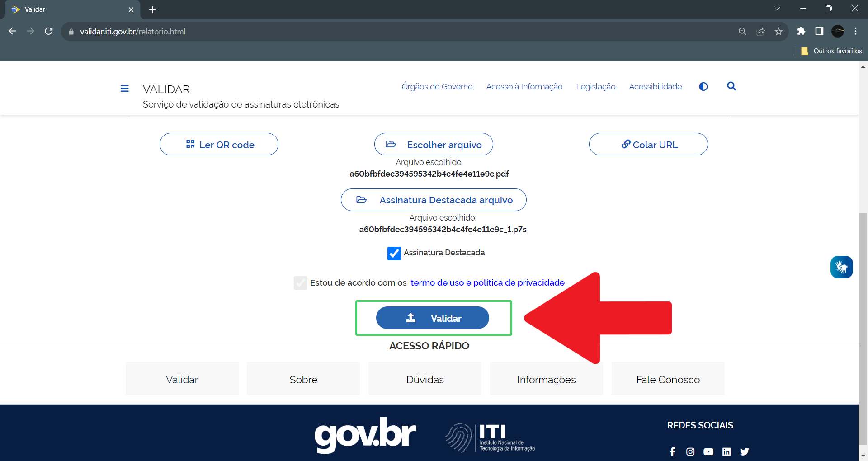Click the site search magnifier icon

point(731,86)
